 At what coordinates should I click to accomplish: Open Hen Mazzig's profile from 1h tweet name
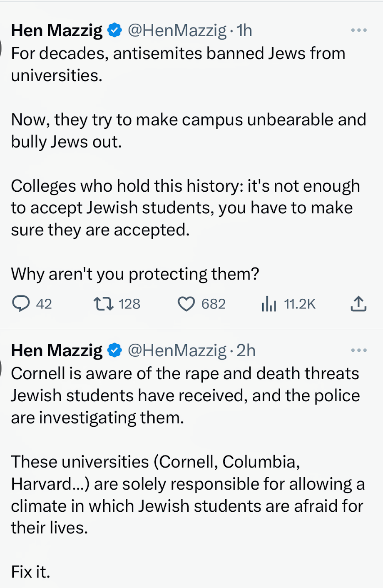click(57, 30)
